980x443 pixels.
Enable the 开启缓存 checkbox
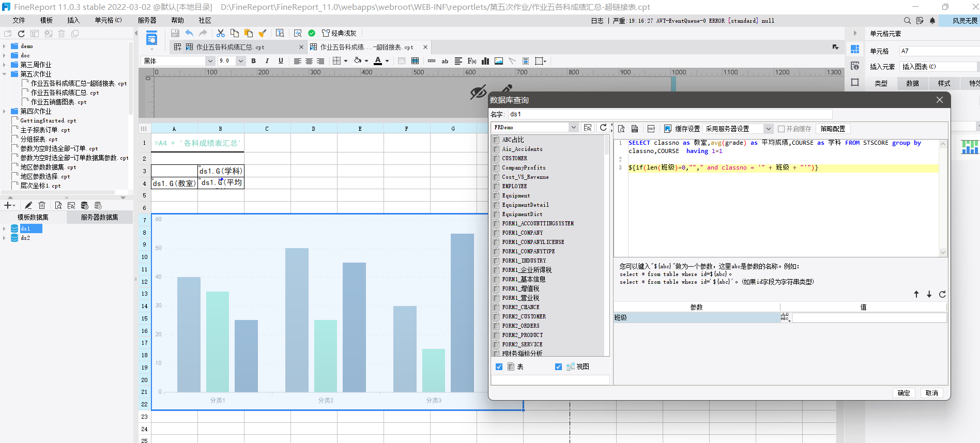(x=781, y=129)
